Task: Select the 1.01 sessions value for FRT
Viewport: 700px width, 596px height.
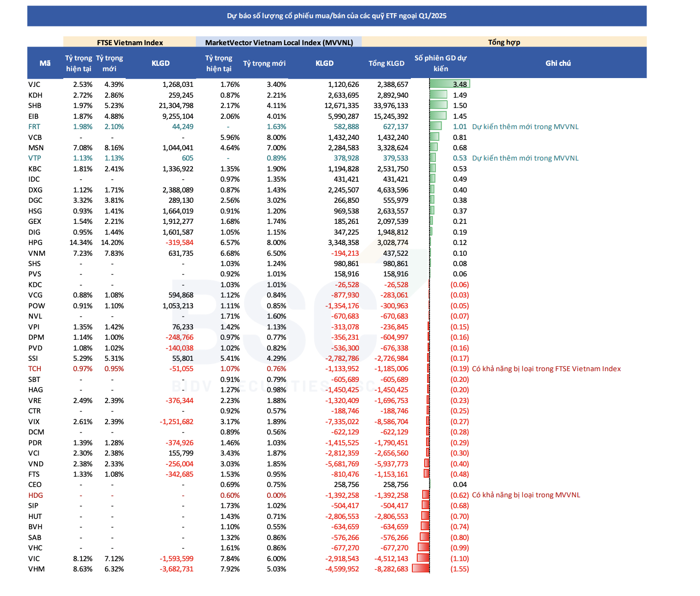Action: pyautogui.click(x=460, y=127)
